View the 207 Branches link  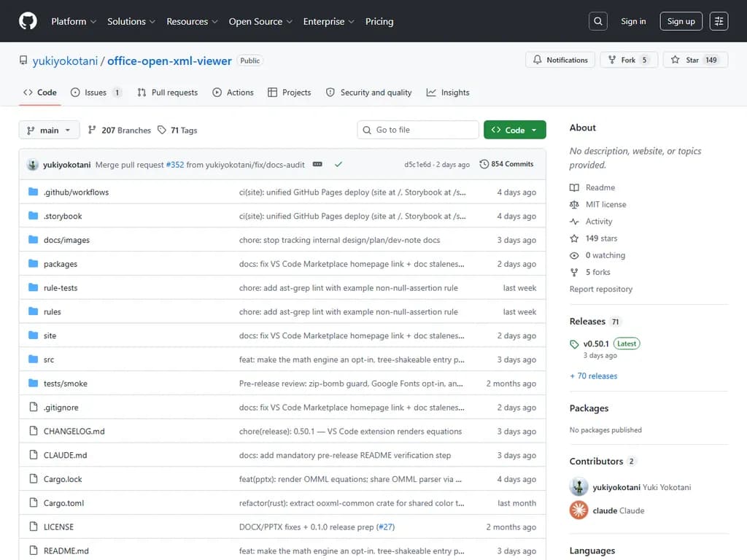119,130
